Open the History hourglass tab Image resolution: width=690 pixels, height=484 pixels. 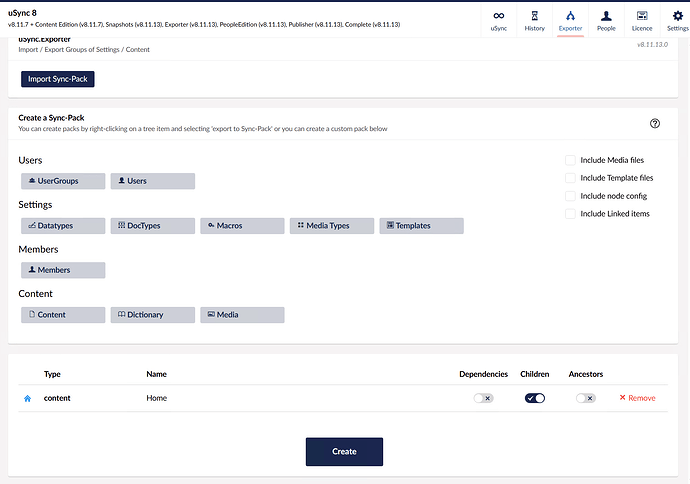pyautogui.click(x=534, y=20)
